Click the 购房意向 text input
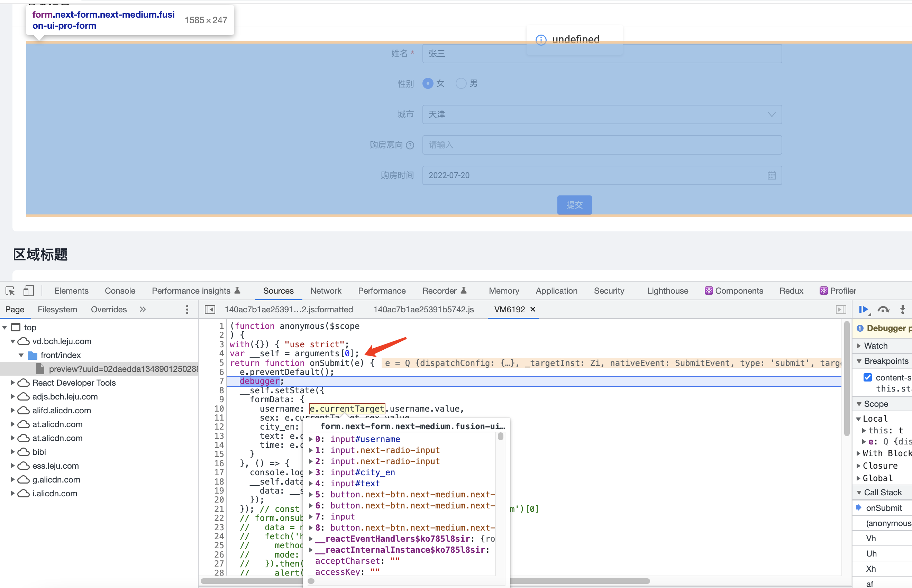Image resolution: width=912 pixels, height=588 pixels. [602, 145]
